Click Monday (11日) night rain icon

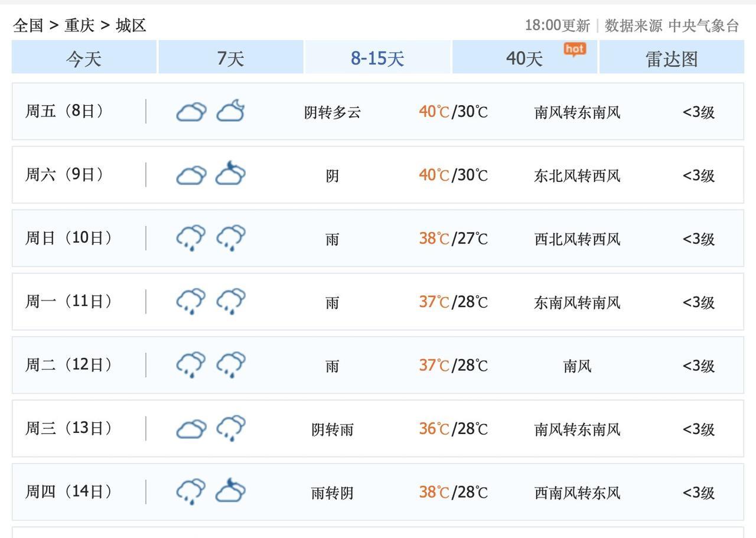tap(230, 301)
